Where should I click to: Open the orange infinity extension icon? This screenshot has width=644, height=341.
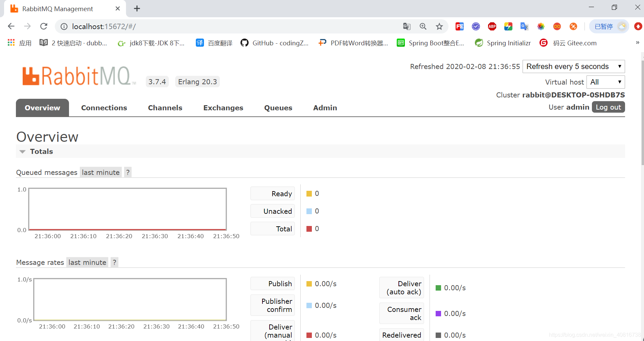[557, 26]
